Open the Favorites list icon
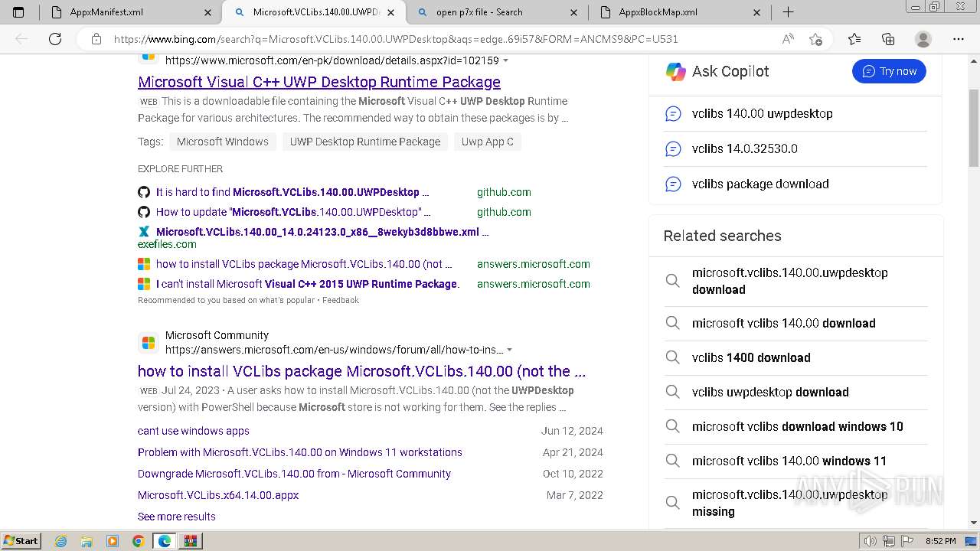 (x=854, y=39)
